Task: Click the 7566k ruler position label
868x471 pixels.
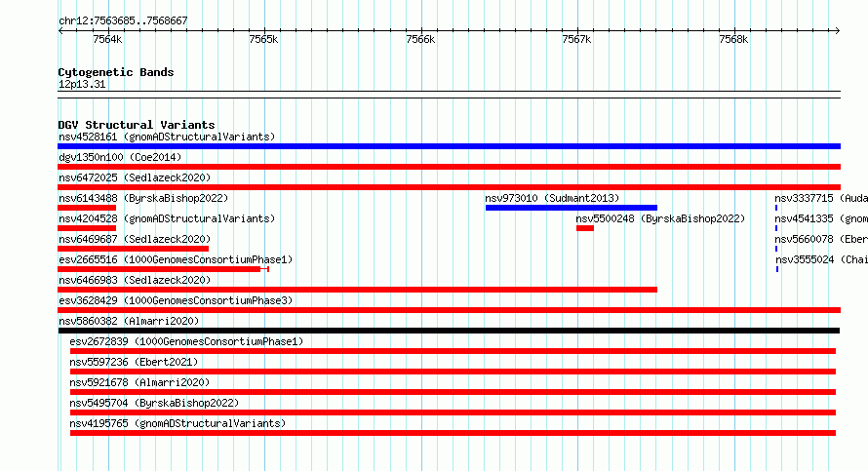Action: click(x=420, y=39)
